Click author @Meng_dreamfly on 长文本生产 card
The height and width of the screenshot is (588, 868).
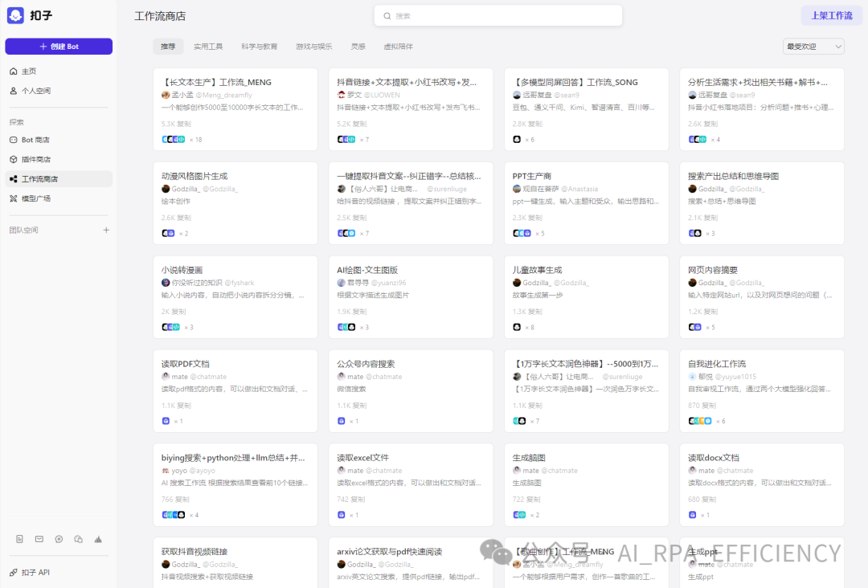tap(223, 95)
